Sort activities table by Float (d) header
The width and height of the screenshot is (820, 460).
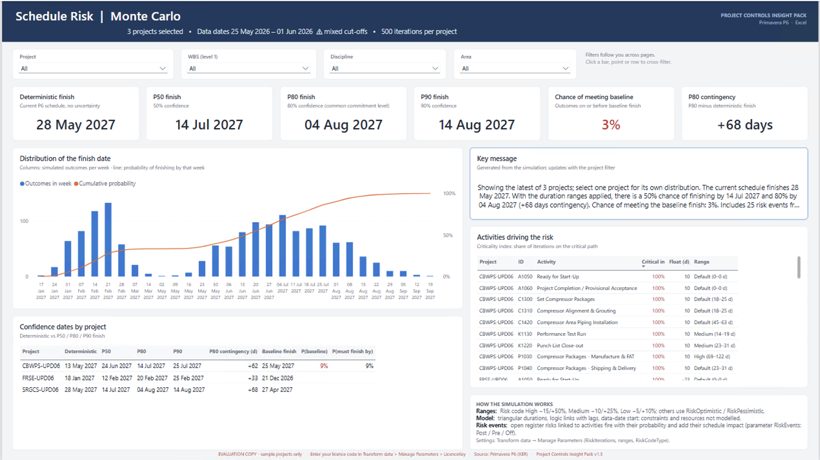pyautogui.click(x=679, y=262)
